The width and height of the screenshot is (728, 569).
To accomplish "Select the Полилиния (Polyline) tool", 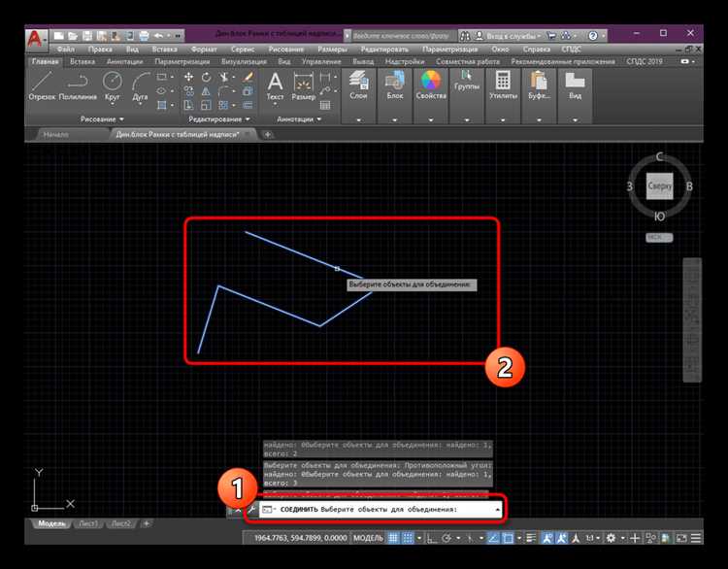I will click(x=78, y=84).
